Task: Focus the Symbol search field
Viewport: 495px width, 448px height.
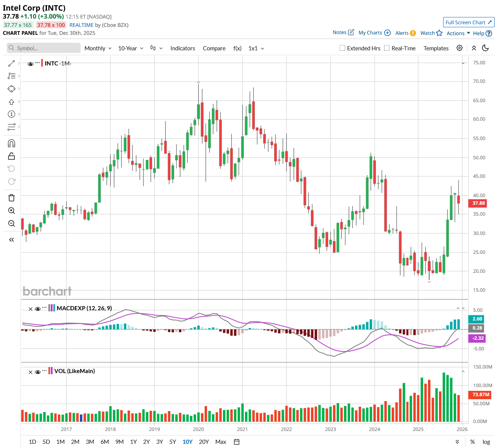Action: [x=44, y=48]
